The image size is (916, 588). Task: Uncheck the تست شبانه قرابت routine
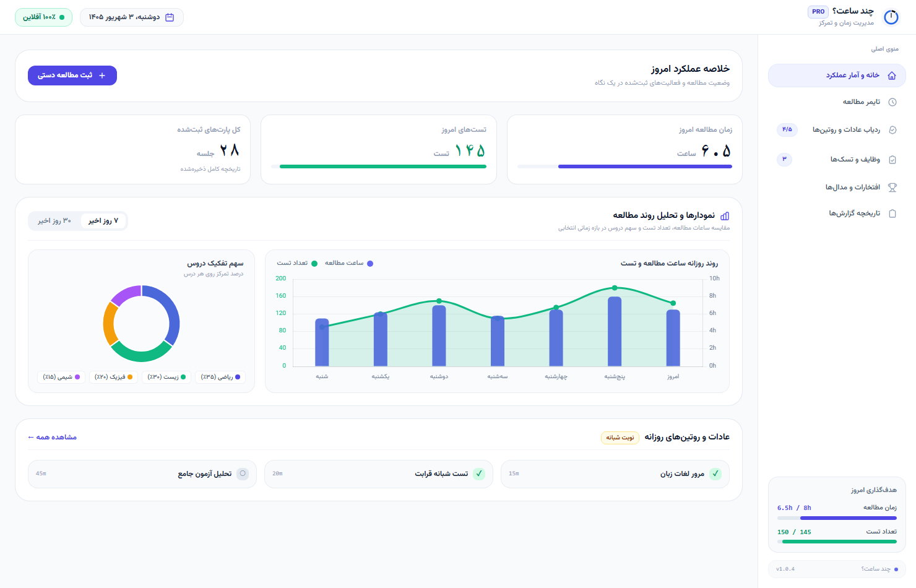coord(479,474)
